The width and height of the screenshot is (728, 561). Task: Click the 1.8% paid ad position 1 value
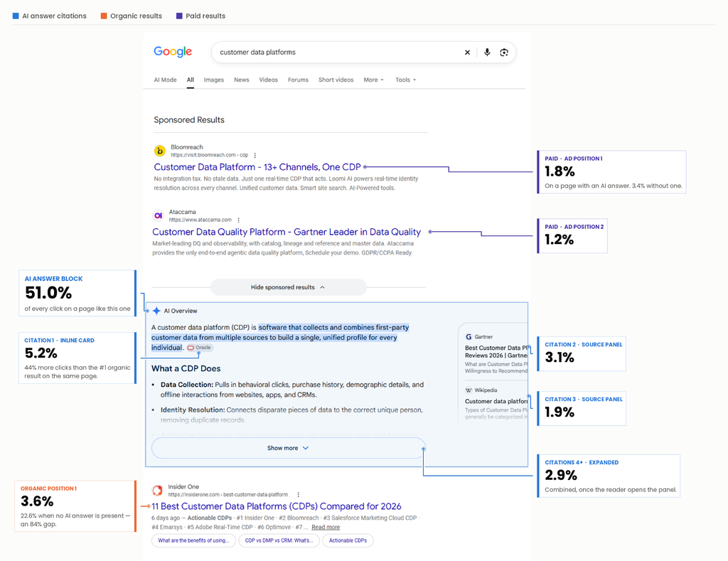point(560,172)
